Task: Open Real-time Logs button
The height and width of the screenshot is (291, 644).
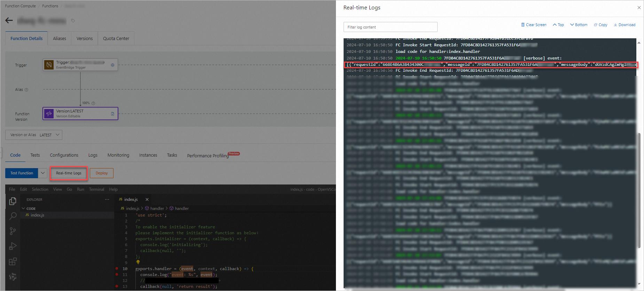Action: tap(69, 173)
